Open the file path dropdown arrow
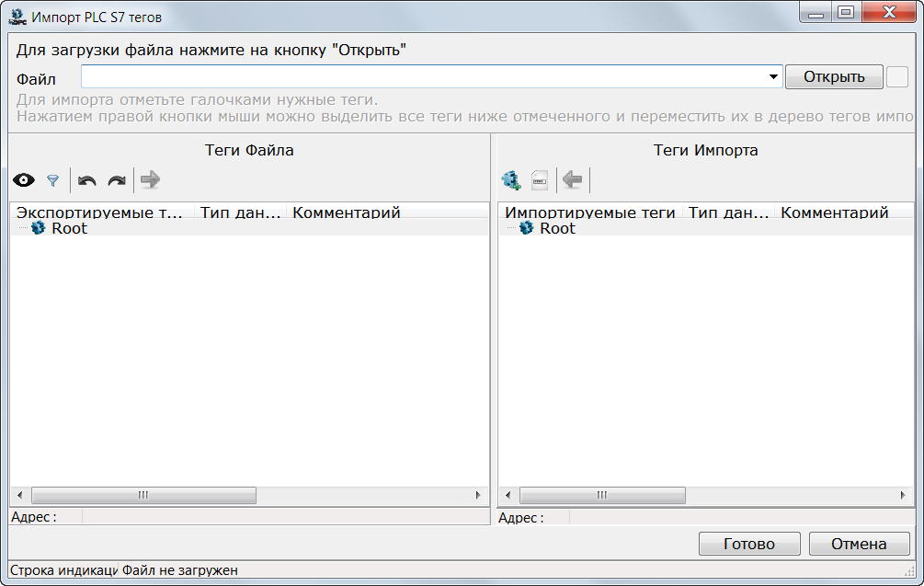This screenshot has height=586, width=924. click(x=773, y=76)
